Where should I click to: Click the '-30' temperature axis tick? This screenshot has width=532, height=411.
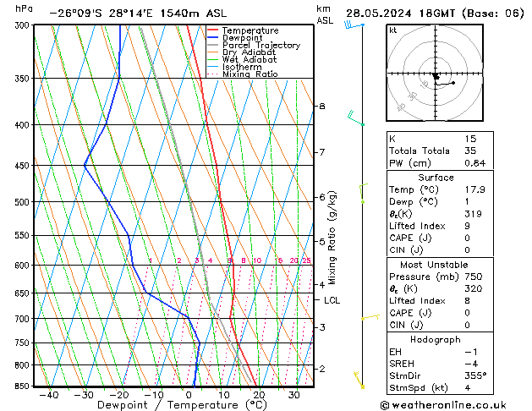pos(84,395)
